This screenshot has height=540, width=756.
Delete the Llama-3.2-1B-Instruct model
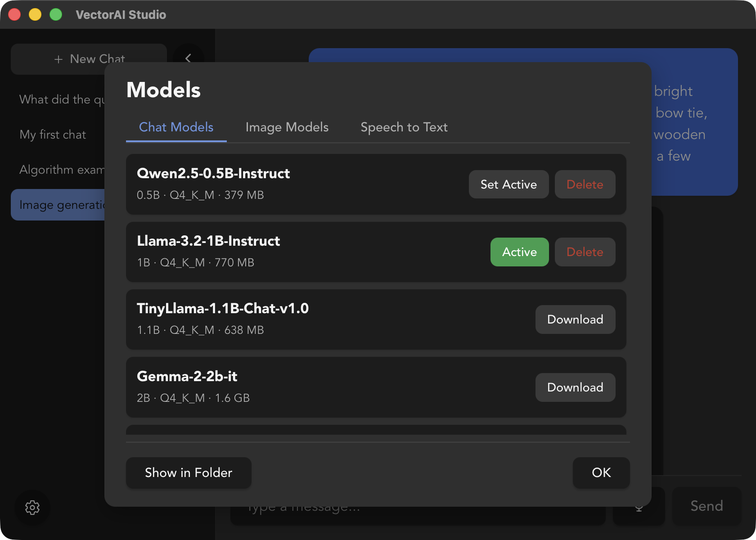[585, 252]
